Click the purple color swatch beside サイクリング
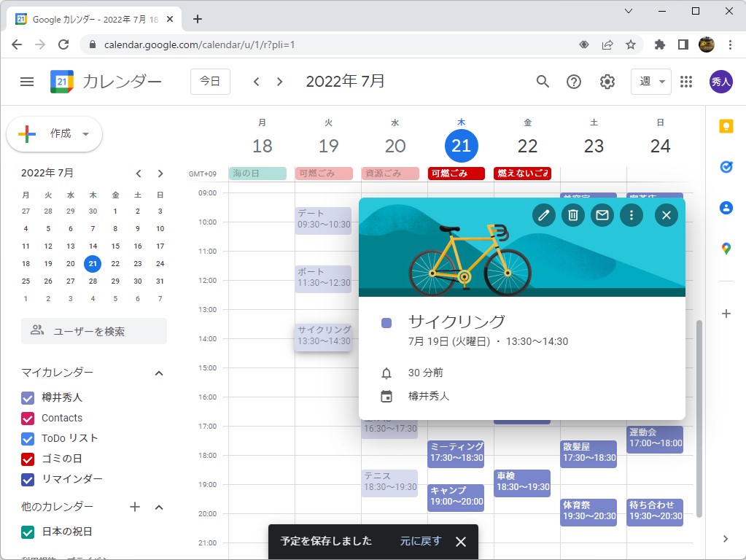Image resolution: width=746 pixels, height=560 pixels. click(386, 322)
